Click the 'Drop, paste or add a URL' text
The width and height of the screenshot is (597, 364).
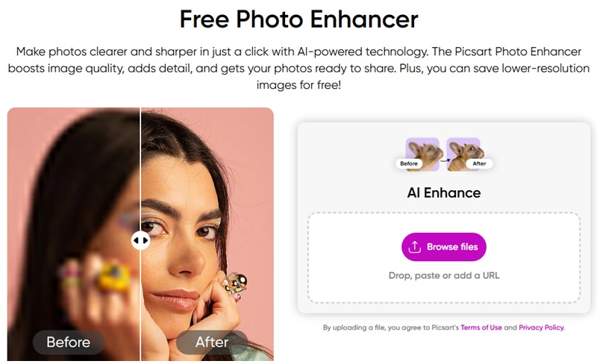(444, 275)
